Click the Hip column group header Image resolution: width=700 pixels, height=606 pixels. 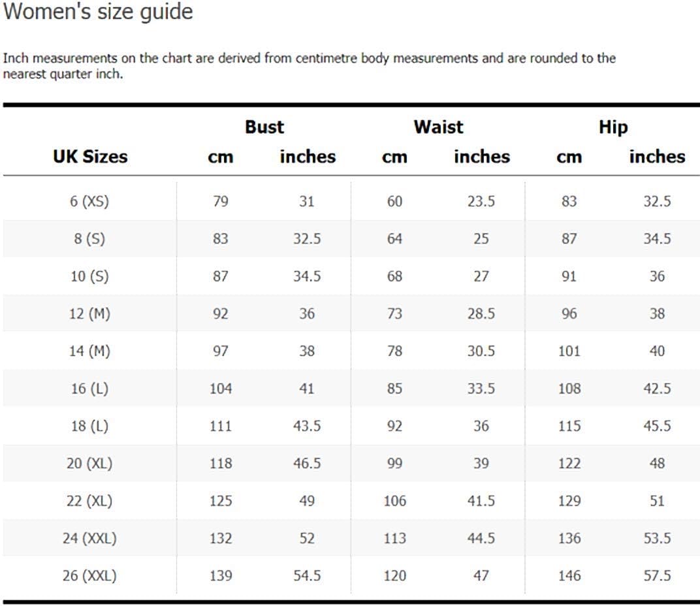(613, 128)
